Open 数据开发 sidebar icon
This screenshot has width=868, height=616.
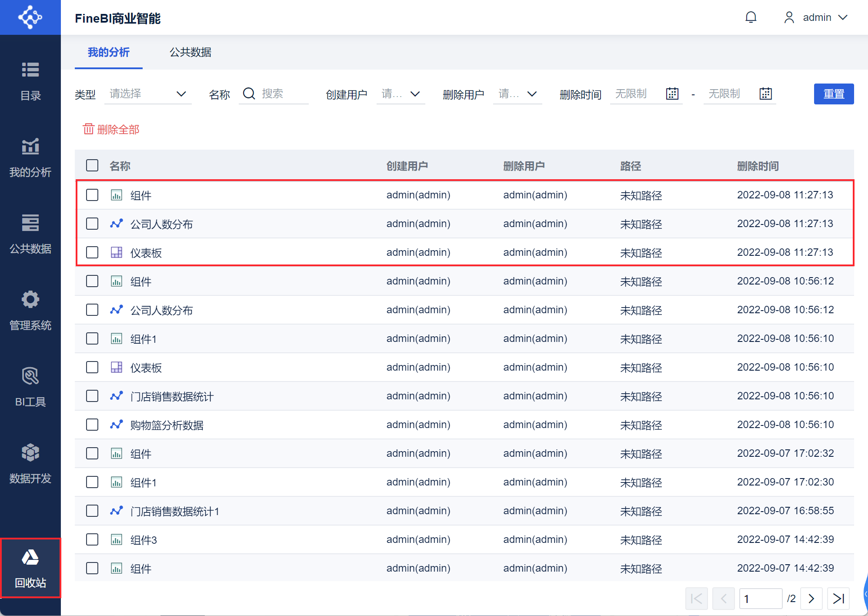(x=30, y=452)
